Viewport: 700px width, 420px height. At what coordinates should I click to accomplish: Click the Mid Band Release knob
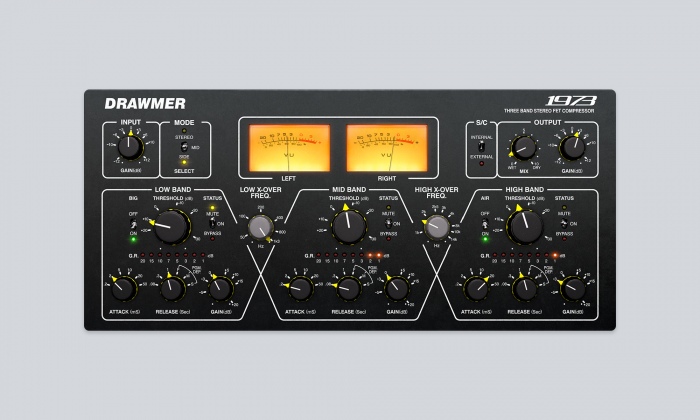349,289
